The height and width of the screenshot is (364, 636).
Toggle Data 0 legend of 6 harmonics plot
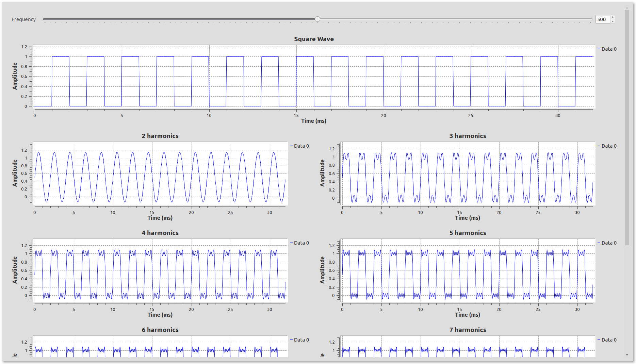299,340
